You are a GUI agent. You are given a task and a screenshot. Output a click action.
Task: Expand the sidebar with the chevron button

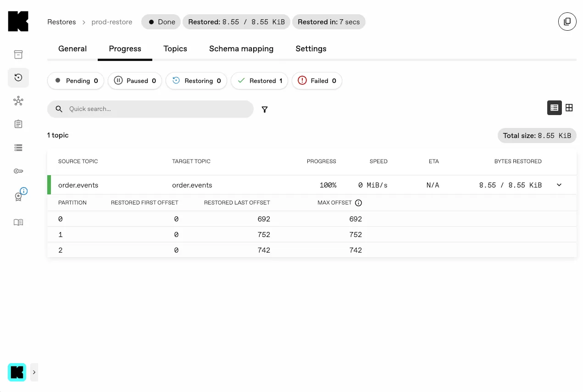[x=34, y=372]
